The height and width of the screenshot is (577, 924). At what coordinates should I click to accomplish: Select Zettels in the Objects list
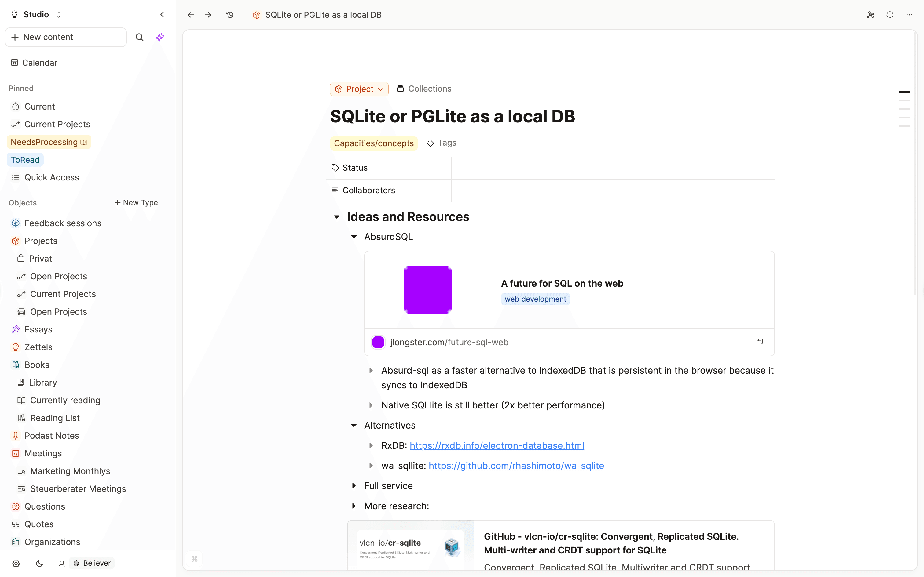coord(38,347)
